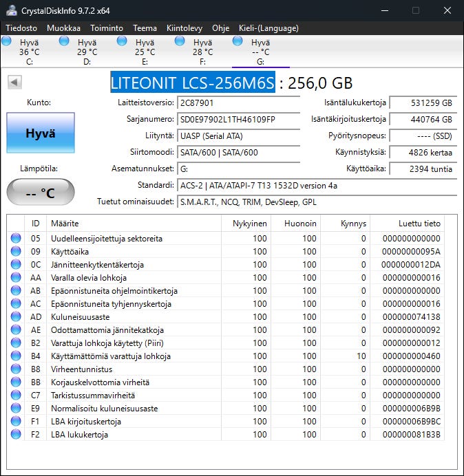
Task: Select drive C: health status orb
Action: 7,41
